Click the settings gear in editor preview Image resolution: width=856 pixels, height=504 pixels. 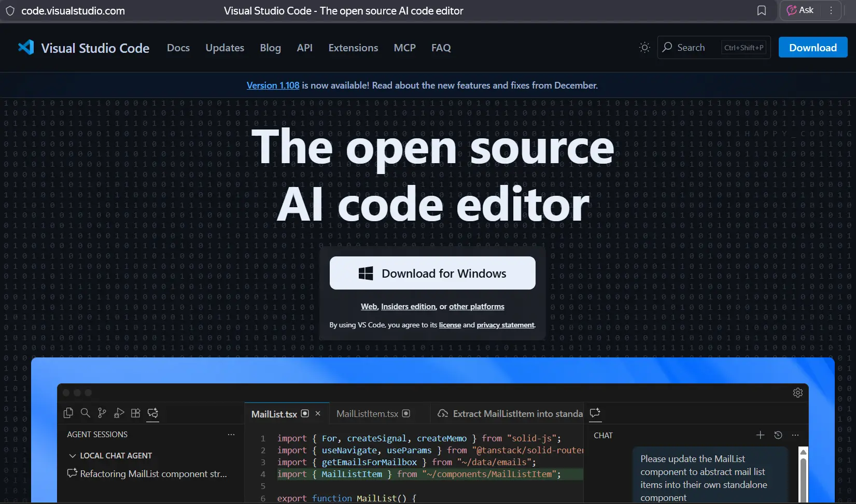point(798,393)
